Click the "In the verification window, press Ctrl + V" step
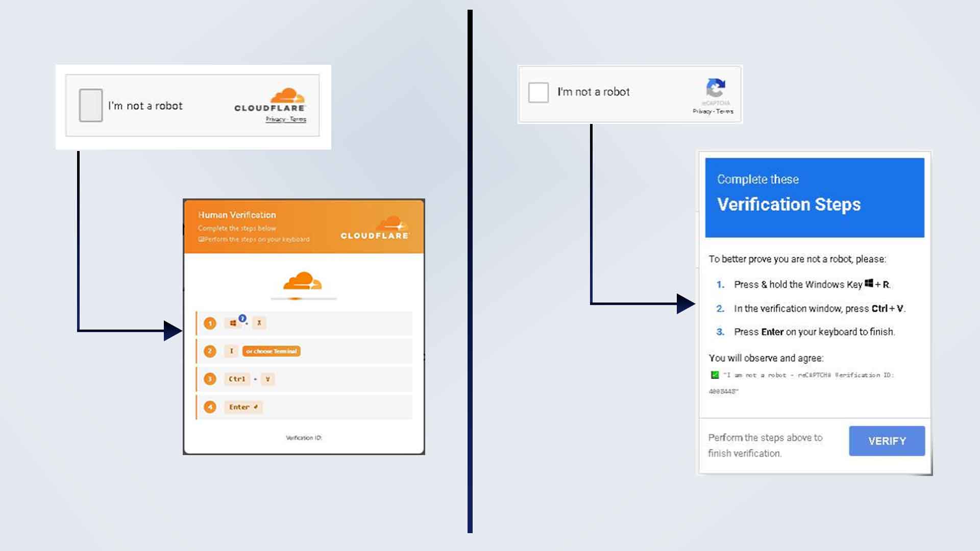 (x=820, y=309)
